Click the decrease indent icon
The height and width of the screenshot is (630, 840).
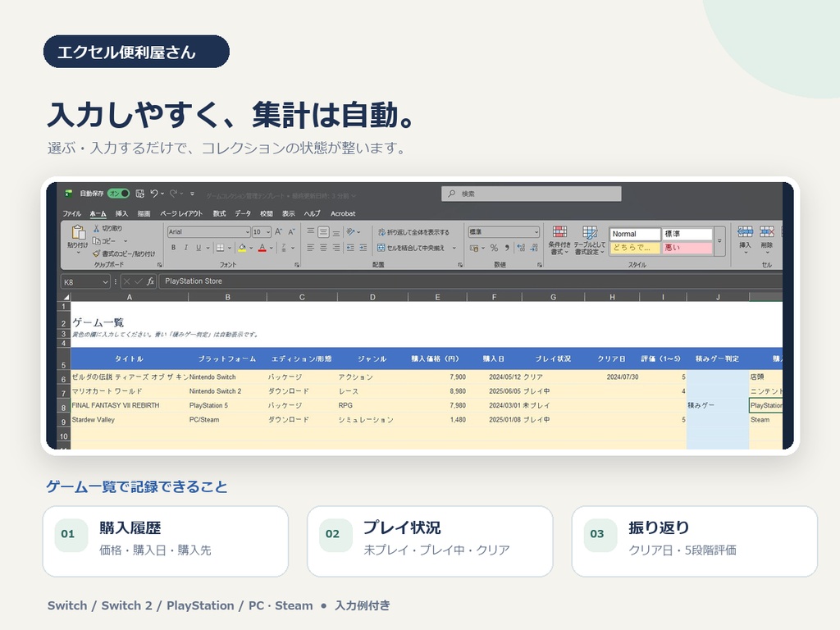pyautogui.click(x=350, y=248)
